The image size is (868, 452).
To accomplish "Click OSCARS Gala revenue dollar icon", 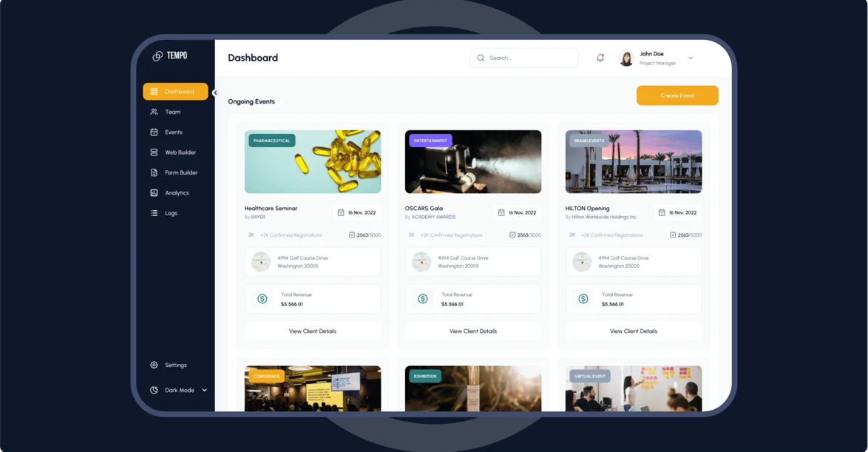I will coord(423,299).
